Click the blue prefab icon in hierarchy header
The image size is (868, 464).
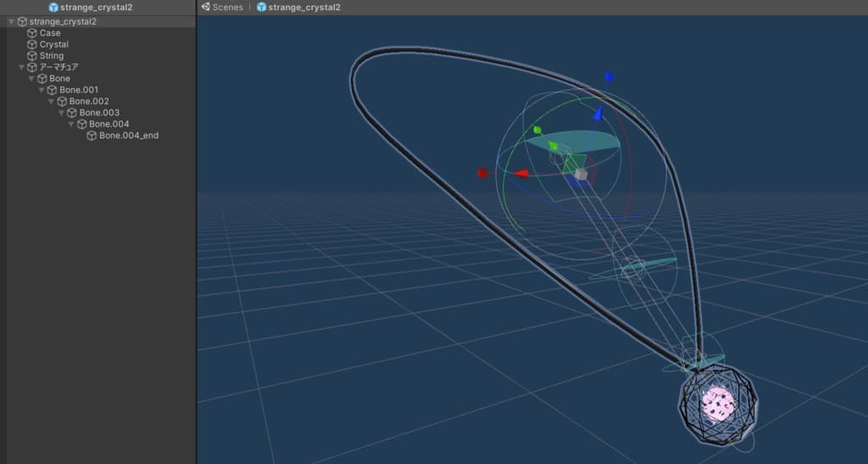tap(53, 7)
